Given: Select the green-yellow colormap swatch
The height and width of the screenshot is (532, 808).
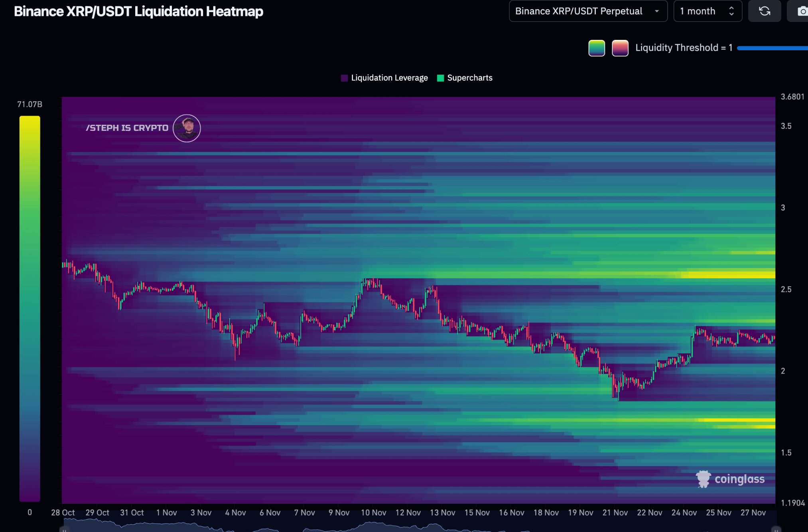Looking at the screenshot, I should (x=596, y=47).
